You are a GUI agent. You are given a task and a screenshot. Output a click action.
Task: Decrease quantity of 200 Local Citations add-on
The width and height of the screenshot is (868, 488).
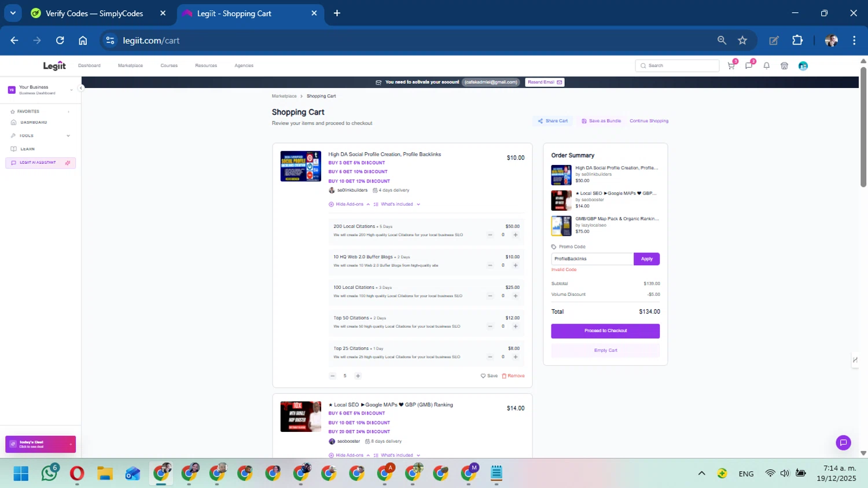(490, 235)
